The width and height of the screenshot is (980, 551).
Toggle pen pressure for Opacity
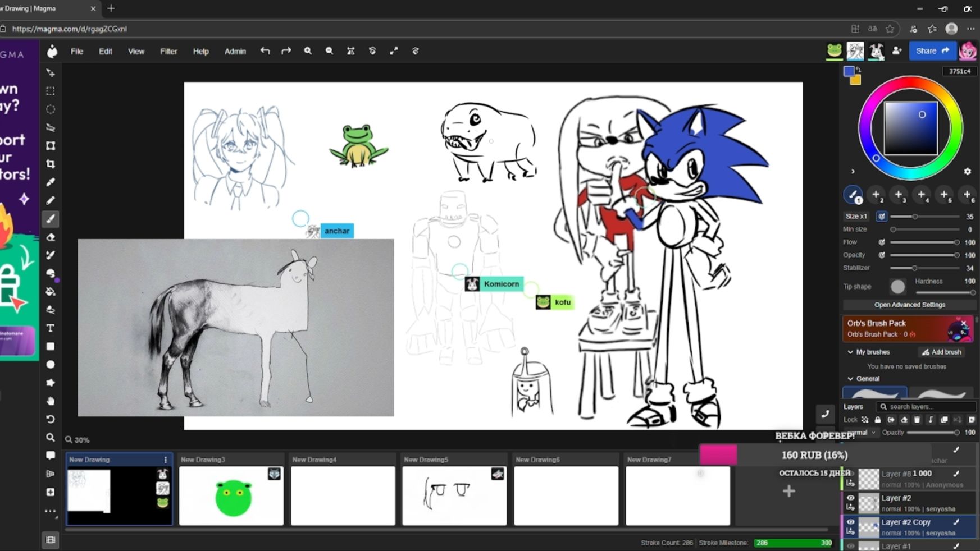pyautogui.click(x=882, y=255)
